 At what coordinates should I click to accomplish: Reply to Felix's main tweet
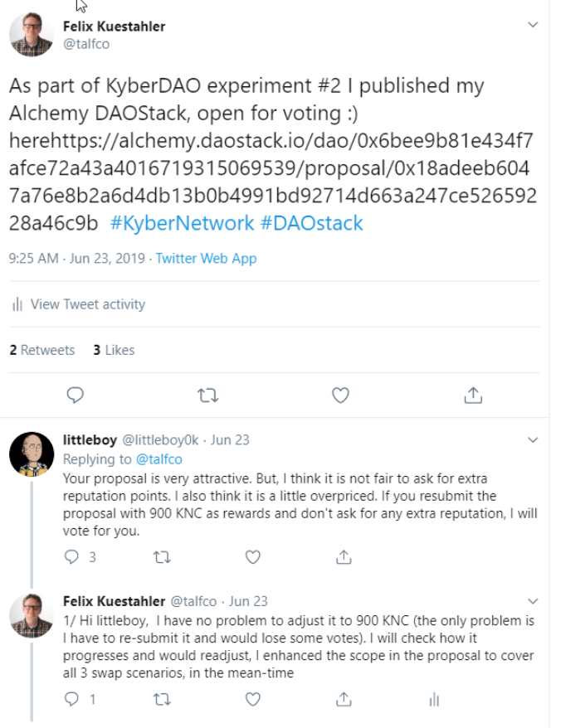(76, 396)
